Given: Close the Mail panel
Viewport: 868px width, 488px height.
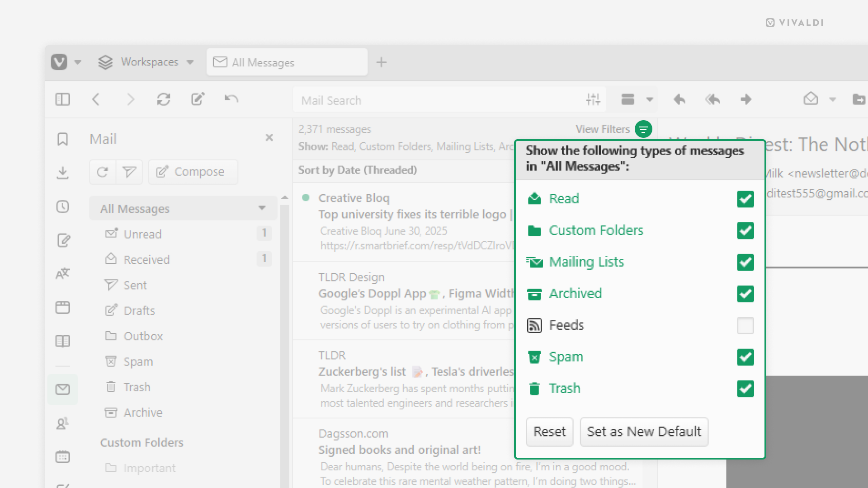Looking at the screenshot, I should tap(269, 137).
